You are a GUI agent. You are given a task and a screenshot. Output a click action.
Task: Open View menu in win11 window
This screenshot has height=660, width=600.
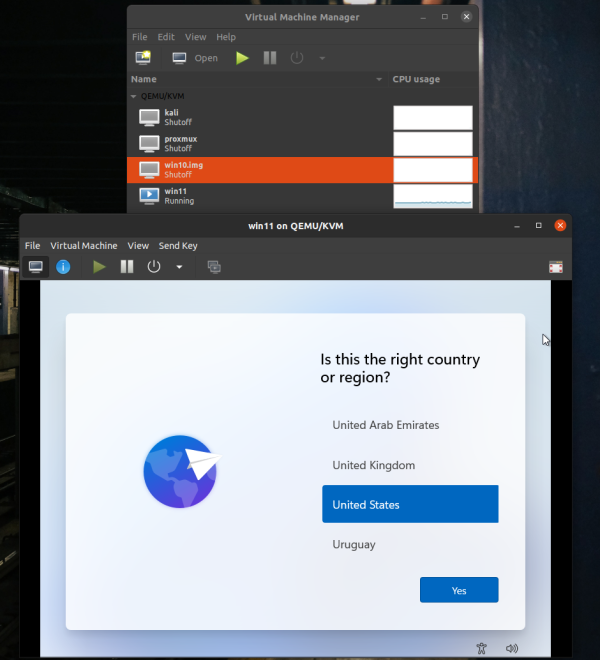pyautogui.click(x=138, y=245)
